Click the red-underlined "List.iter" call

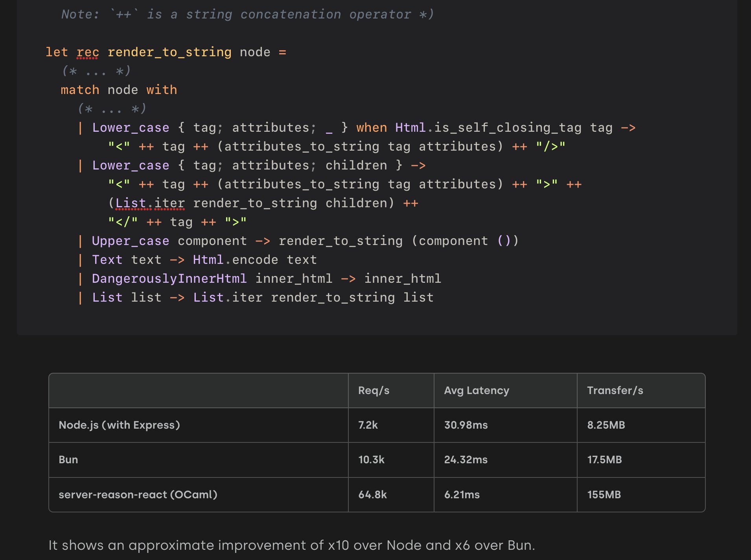[150, 203]
